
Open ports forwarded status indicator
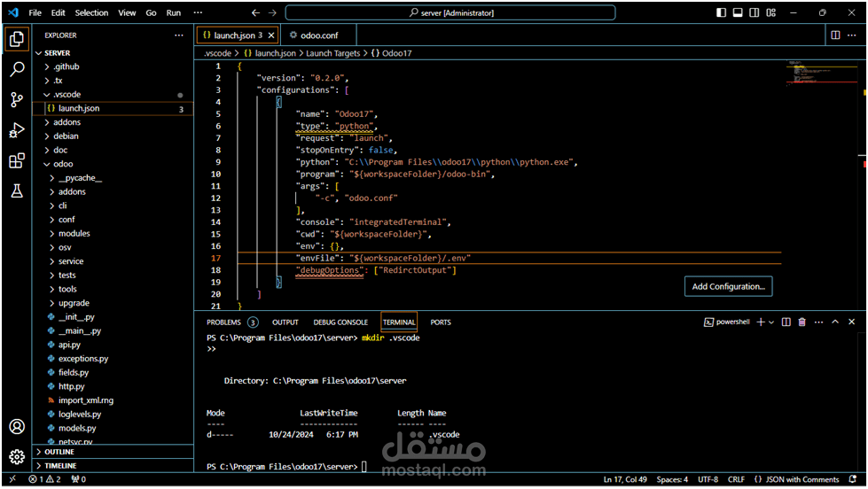tap(79, 479)
